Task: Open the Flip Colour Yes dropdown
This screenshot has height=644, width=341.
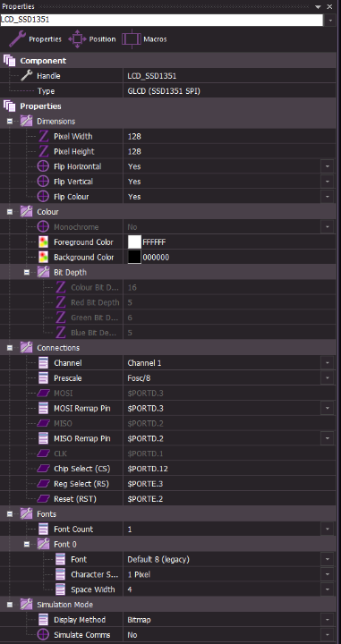Action: (328, 197)
